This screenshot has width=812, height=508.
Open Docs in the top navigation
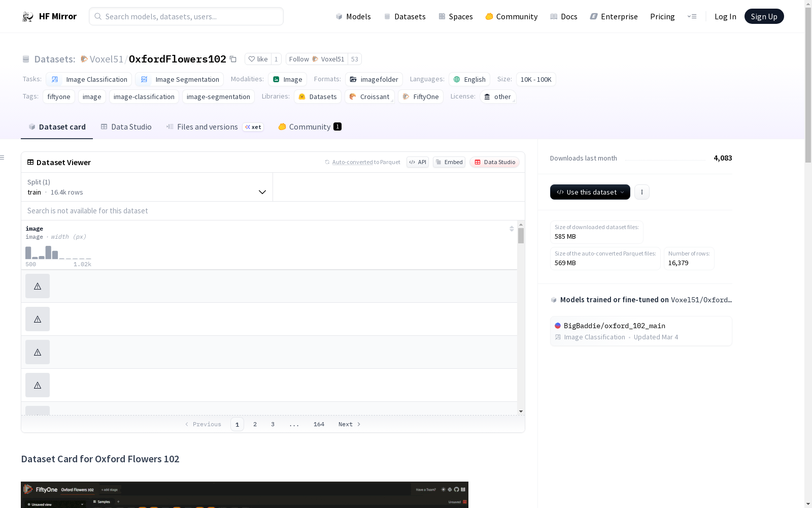click(563, 17)
